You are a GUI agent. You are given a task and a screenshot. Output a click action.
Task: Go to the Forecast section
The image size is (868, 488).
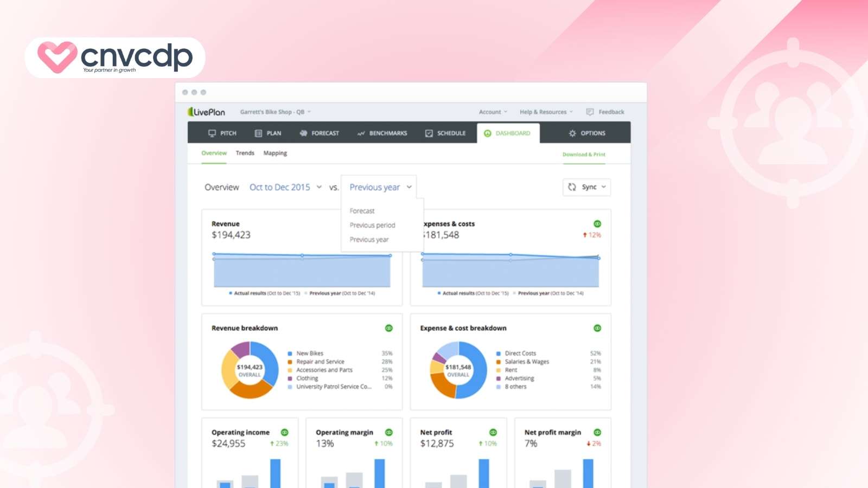click(319, 133)
